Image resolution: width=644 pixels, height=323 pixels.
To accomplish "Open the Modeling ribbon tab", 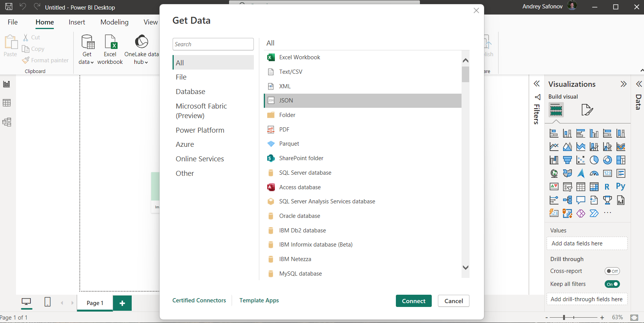I will click(115, 22).
